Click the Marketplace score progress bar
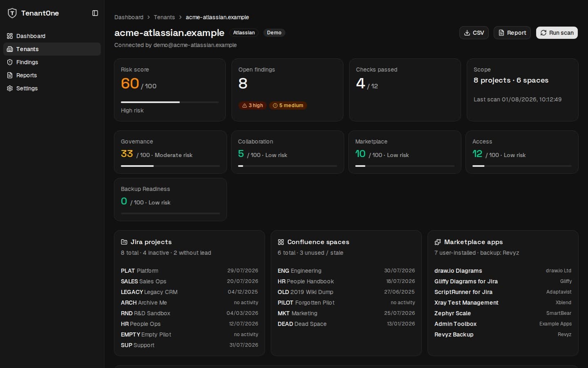Screen dimensions: 588x368 405,166
